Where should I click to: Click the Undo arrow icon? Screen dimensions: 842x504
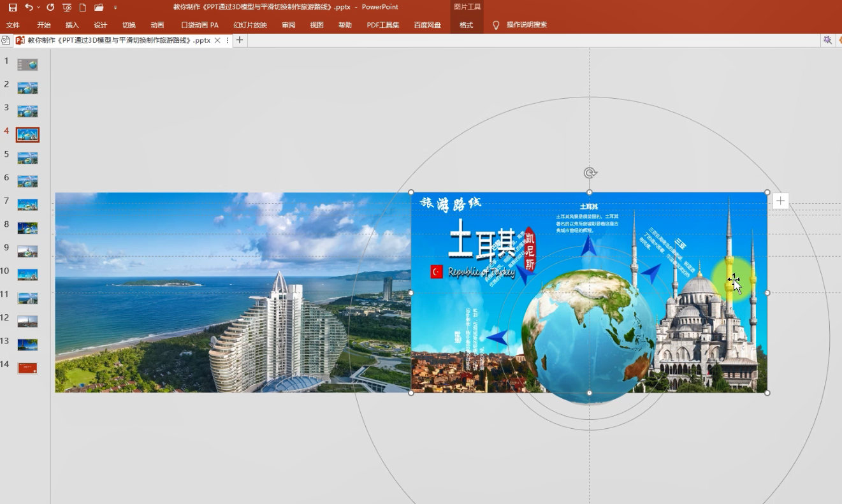(28, 7)
